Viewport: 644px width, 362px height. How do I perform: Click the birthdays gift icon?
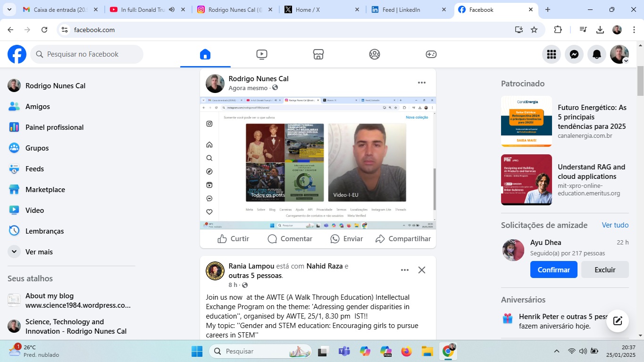(507, 319)
